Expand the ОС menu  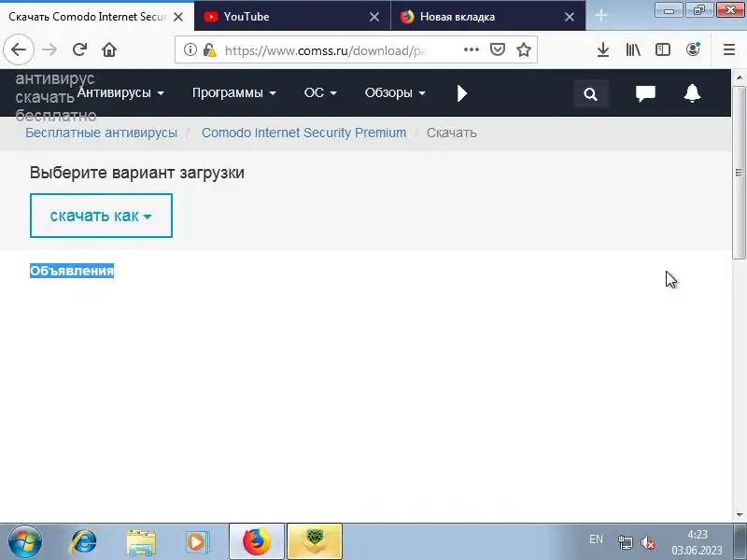[320, 92]
